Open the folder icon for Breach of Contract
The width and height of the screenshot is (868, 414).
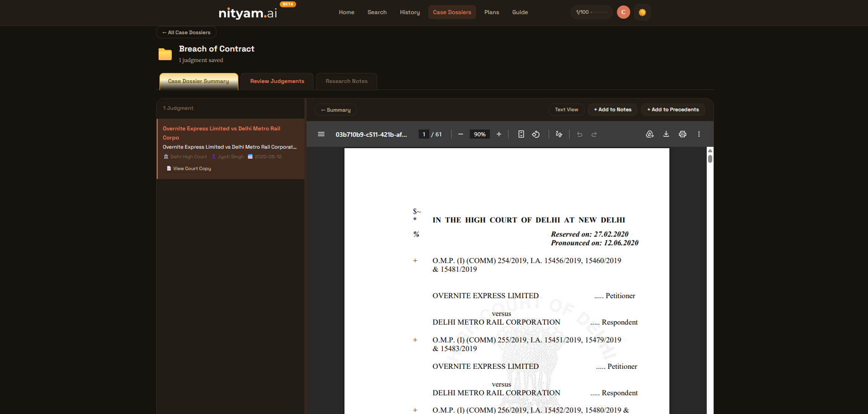165,54
